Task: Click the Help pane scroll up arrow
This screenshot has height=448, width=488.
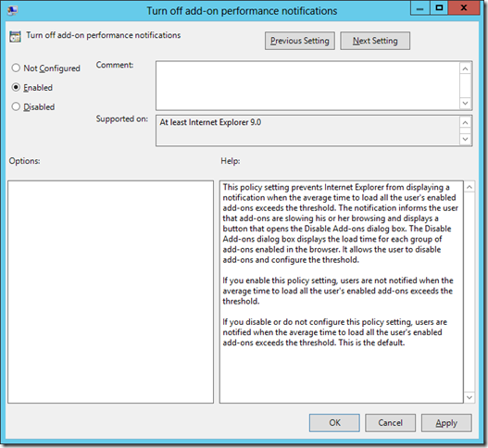Action: [469, 187]
